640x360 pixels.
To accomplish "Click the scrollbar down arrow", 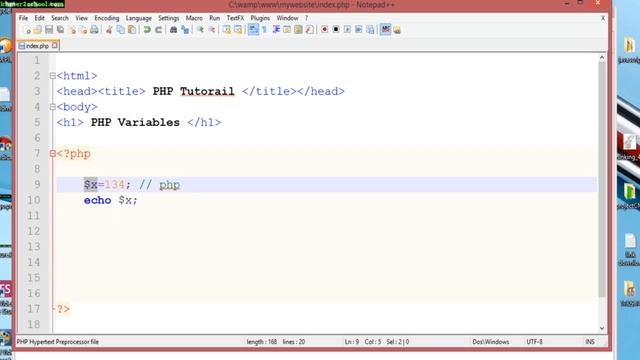I will coord(602,328).
